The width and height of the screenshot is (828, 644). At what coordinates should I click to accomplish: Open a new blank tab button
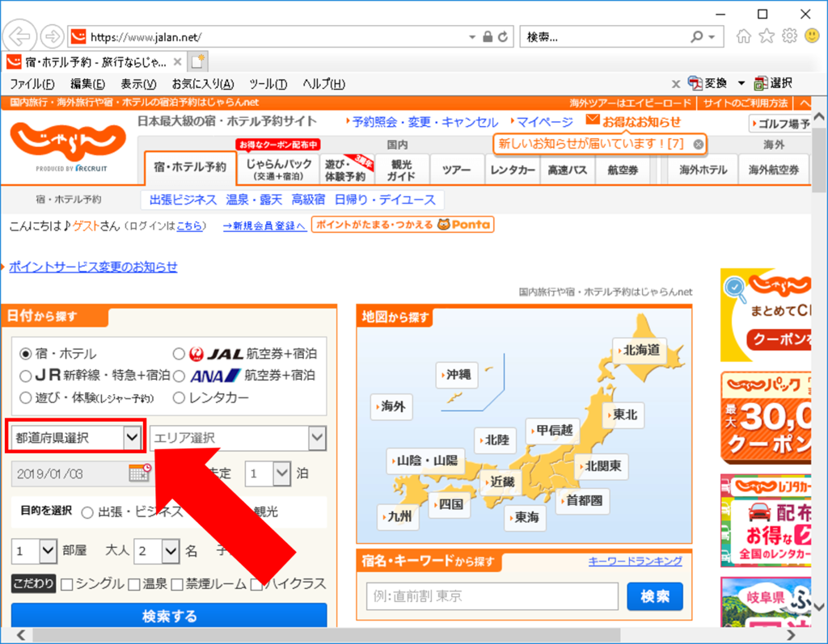tap(198, 61)
